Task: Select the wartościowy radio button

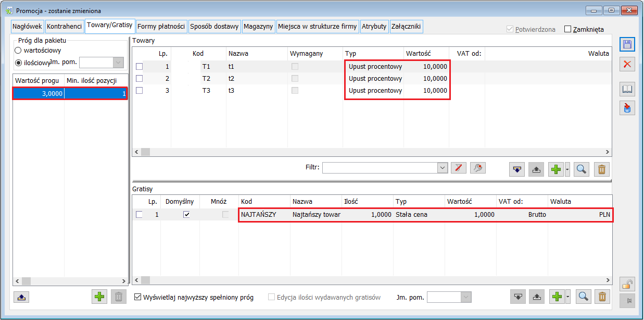Action: [x=18, y=51]
